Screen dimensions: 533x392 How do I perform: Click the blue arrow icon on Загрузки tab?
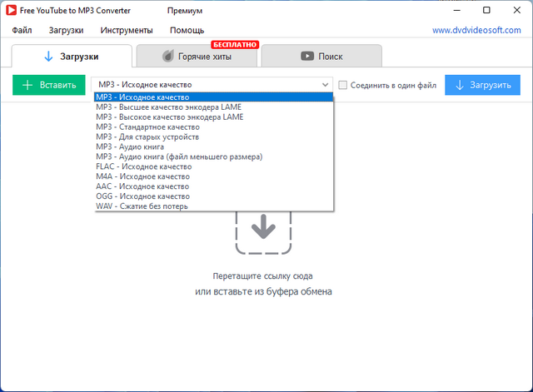click(47, 57)
